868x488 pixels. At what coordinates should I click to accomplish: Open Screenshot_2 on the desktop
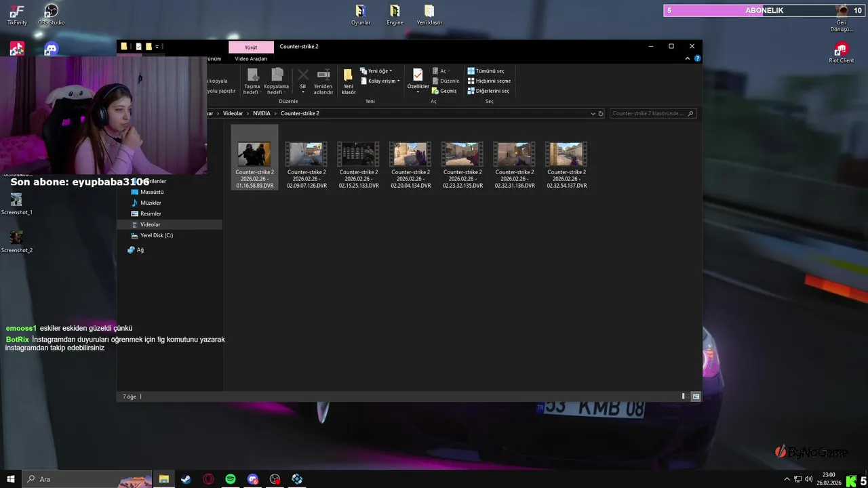[17, 242]
